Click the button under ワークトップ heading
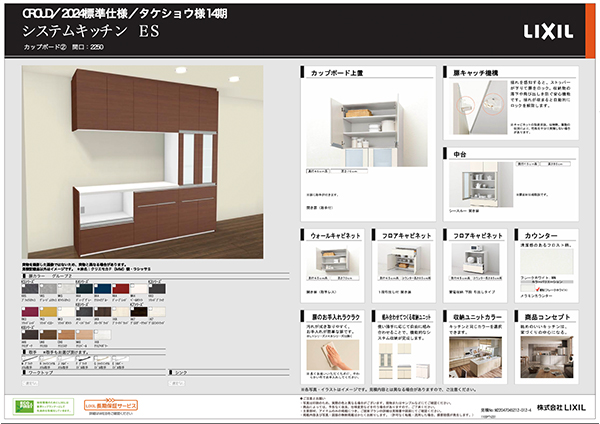 30,383
